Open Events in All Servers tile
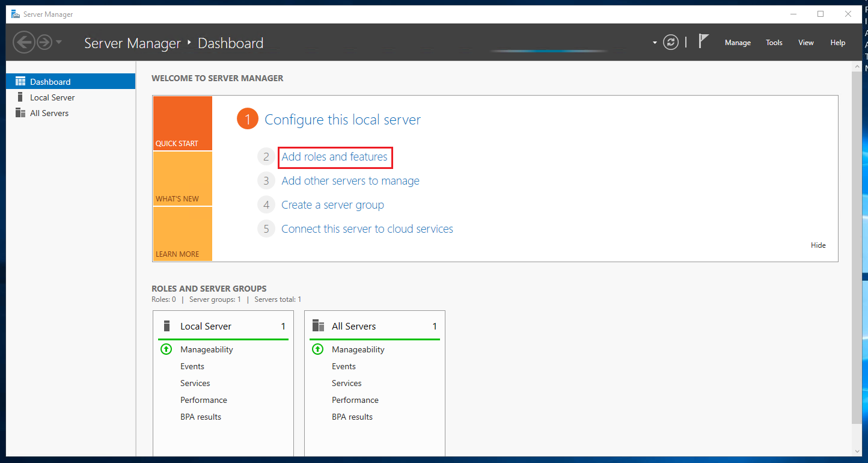 click(344, 366)
